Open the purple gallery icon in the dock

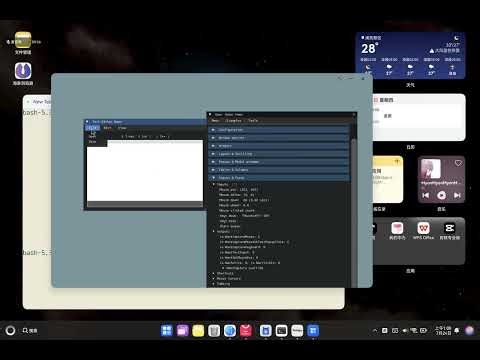point(182,331)
